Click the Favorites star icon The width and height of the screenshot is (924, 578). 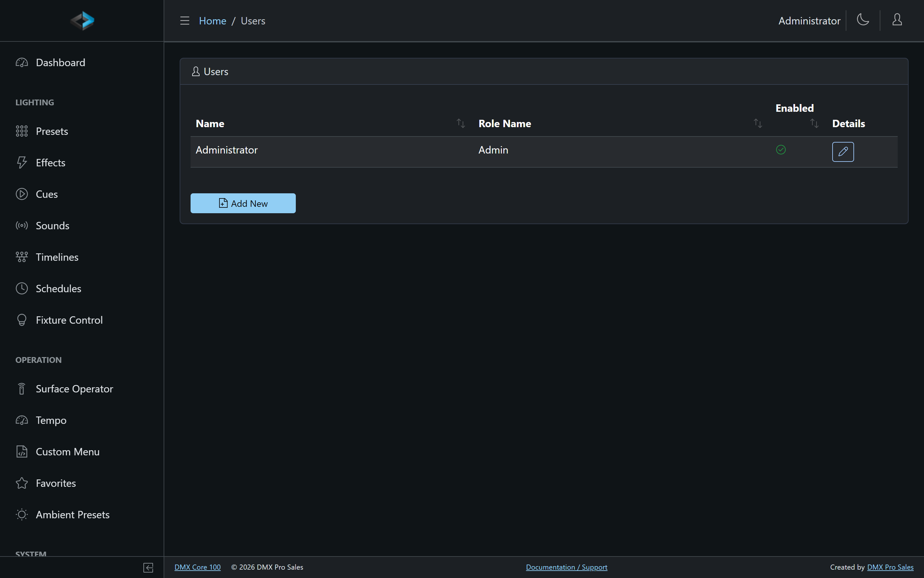(x=22, y=483)
